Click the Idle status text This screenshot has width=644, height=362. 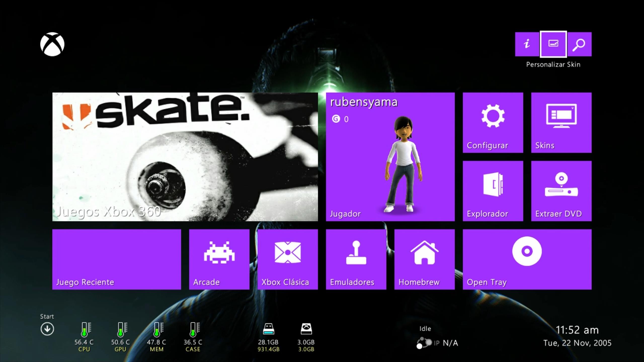point(425,329)
